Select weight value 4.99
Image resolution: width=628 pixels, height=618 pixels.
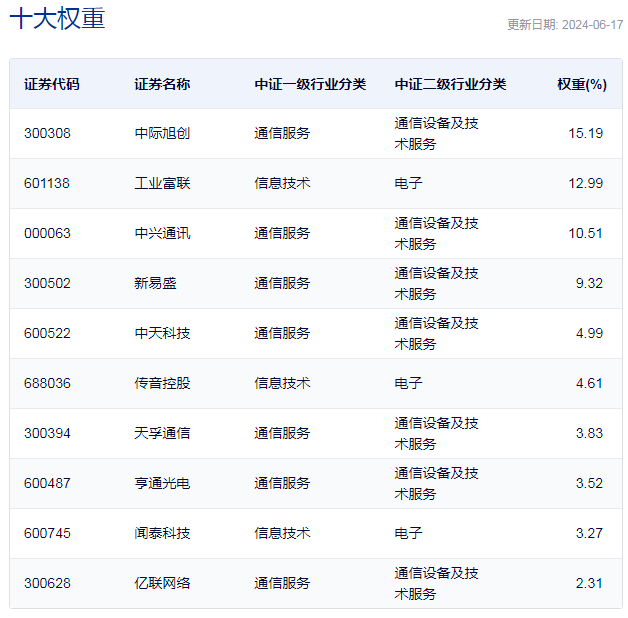pyautogui.click(x=589, y=333)
